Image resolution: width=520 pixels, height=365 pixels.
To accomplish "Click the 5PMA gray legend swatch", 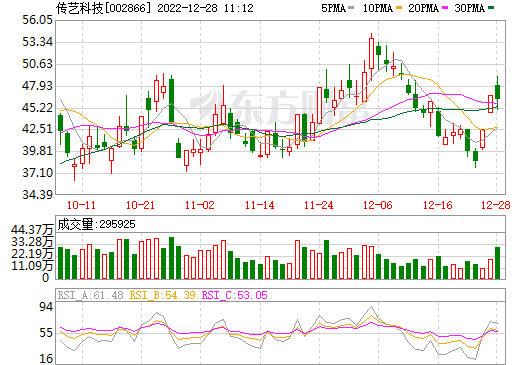I will click(351, 8).
